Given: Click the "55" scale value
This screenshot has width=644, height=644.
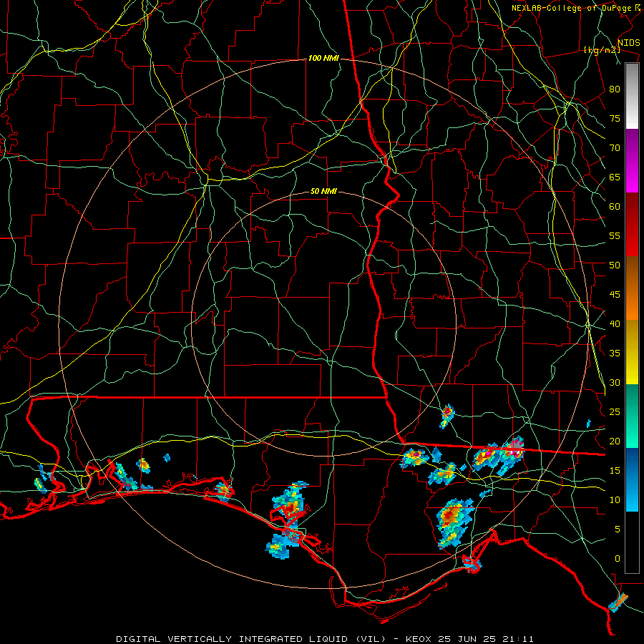Looking at the screenshot, I should click(x=615, y=235).
